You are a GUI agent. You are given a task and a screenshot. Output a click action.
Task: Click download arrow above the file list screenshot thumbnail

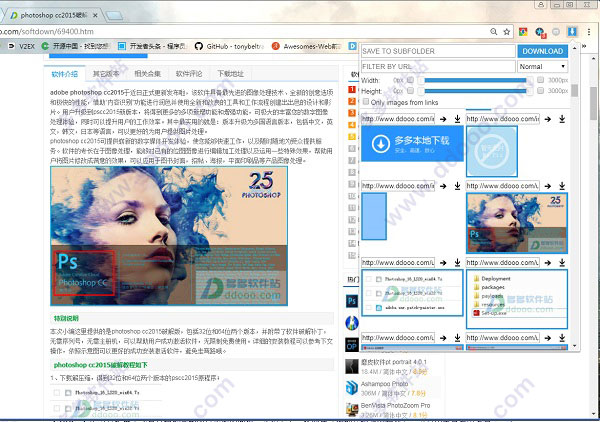tap(457, 262)
